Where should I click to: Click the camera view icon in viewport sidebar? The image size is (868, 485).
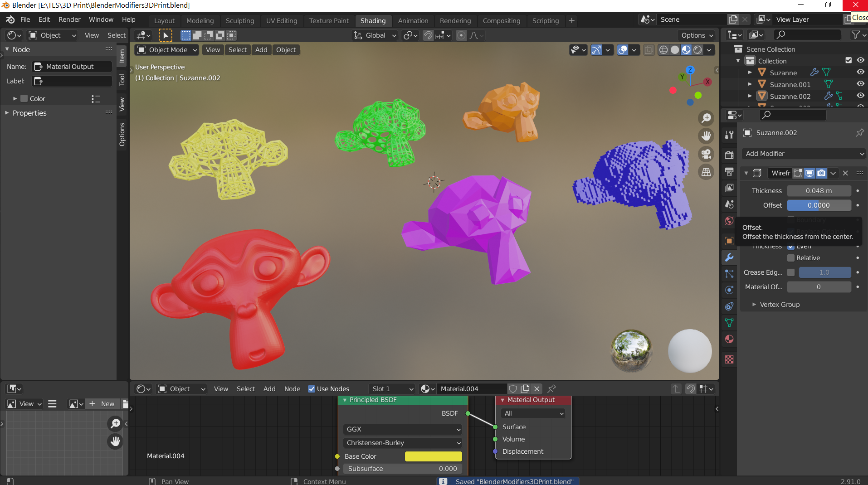[706, 154]
